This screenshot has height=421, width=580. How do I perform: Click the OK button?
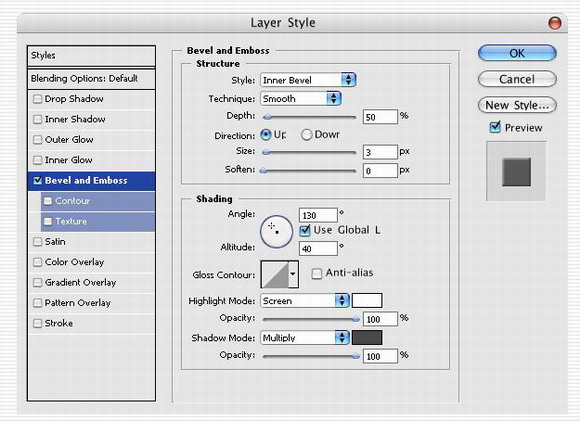click(517, 53)
